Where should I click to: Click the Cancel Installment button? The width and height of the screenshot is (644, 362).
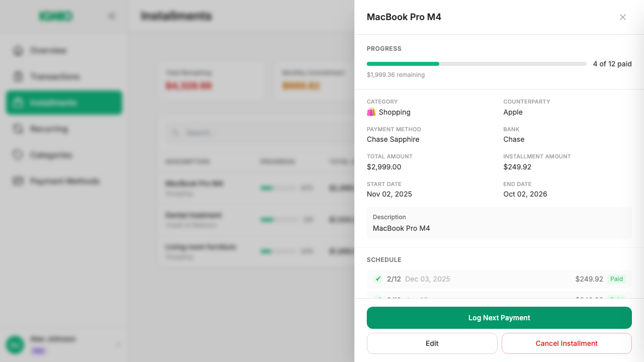click(x=567, y=343)
